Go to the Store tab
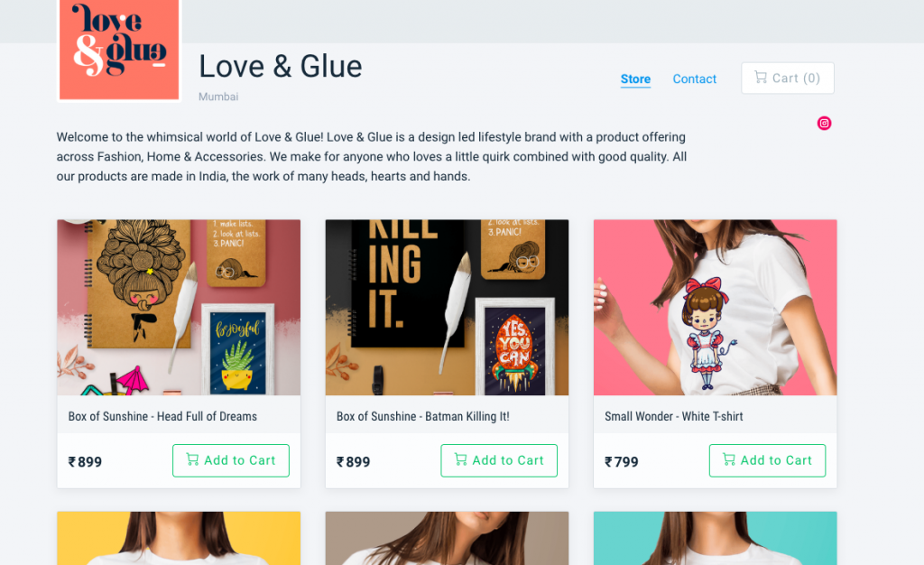 635,79
